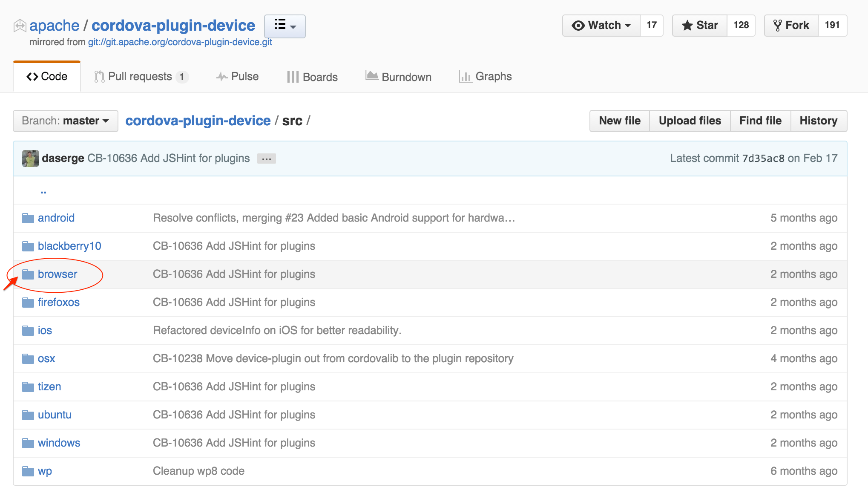Click the browser folder icon

(x=28, y=274)
